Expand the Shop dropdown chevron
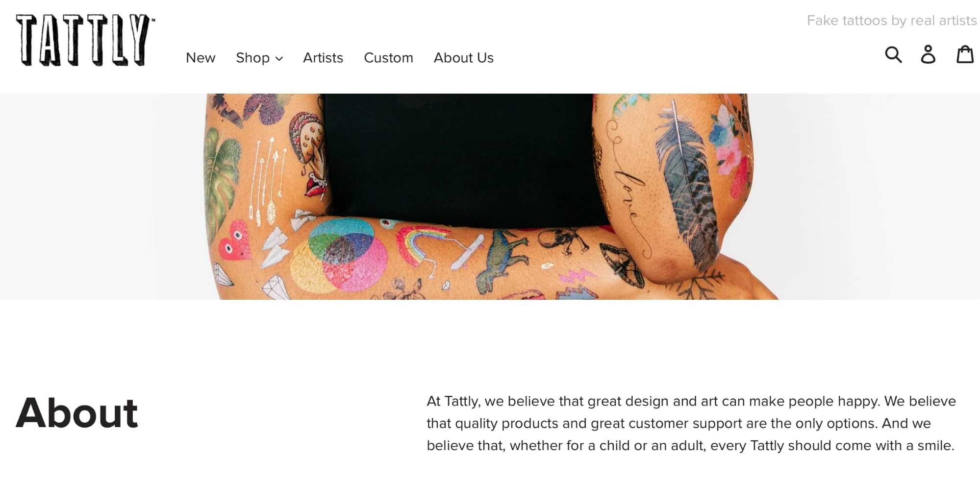 (x=279, y=59)
